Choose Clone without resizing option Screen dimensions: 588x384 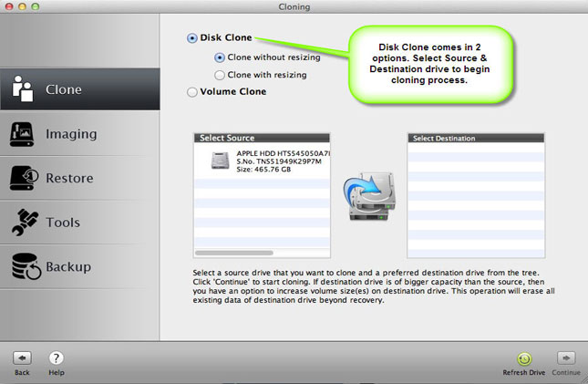click(x=220, y=57)
